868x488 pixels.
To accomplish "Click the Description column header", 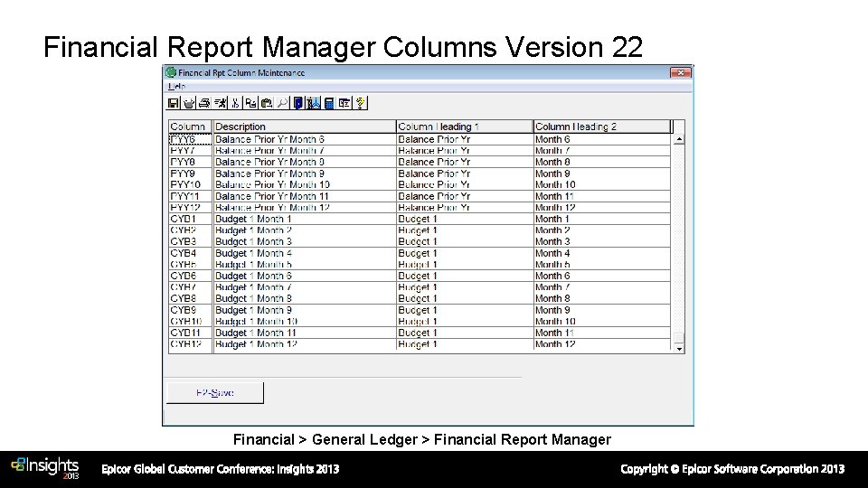I will (305, 127).
